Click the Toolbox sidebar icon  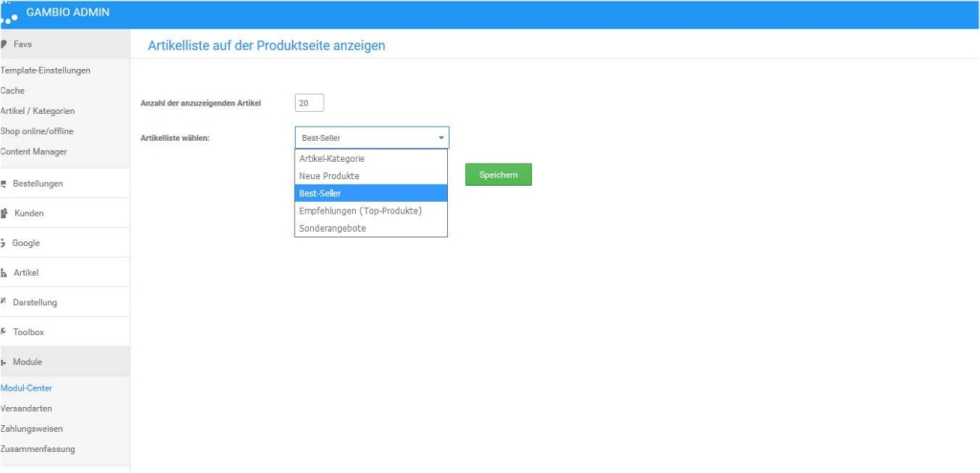pyautogui.click(x=4, y=331)
